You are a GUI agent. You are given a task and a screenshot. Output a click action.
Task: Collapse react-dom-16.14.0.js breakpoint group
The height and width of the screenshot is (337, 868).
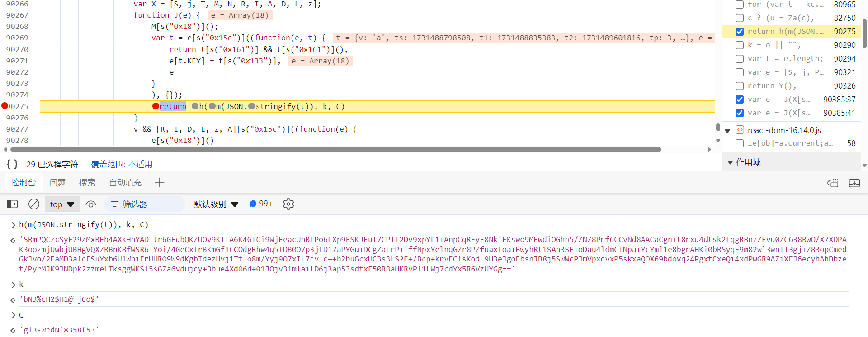(x=727, y=130)
